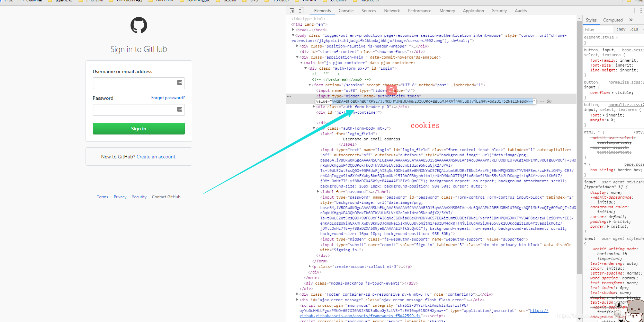Select highlighted authenticity_token value string
644x322 pixels.
(433, 101)
